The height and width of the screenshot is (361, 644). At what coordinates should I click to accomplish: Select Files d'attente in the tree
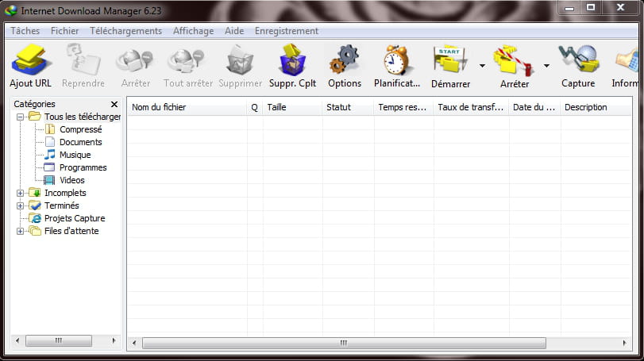click(x=71, y=231)
